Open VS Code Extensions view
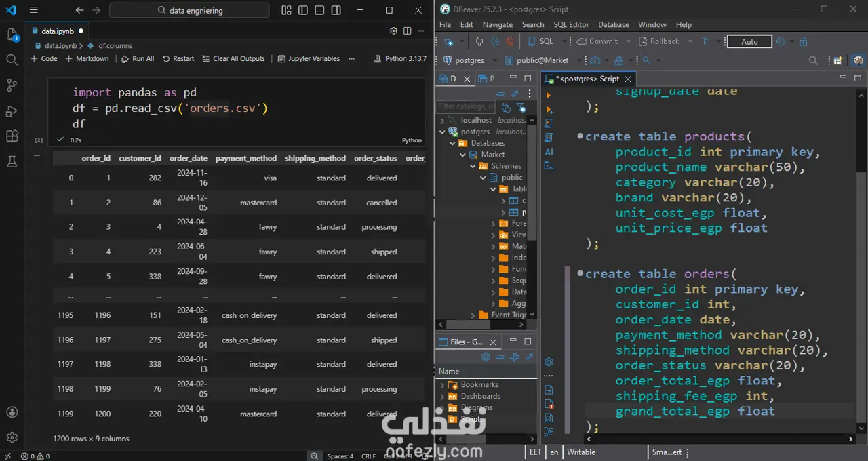This screenshot has width=868, height=461. pyautogui.click(x=12, y=136)
